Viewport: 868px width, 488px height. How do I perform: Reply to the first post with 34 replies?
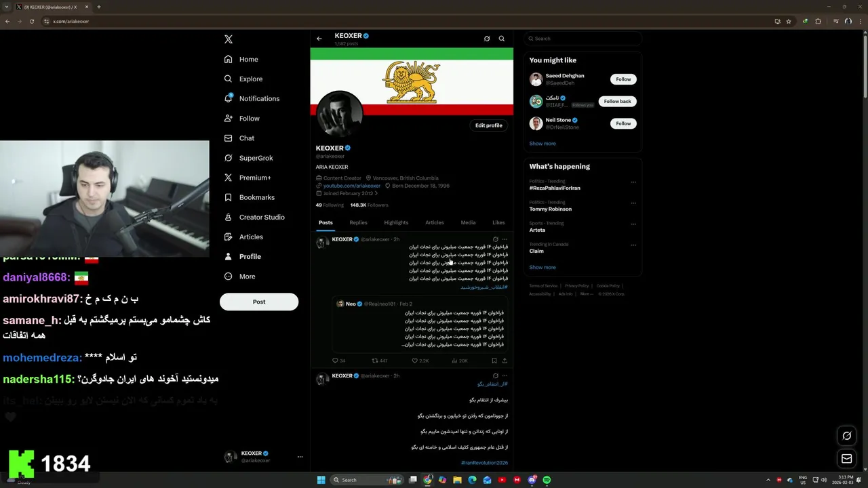coord(338,361)
